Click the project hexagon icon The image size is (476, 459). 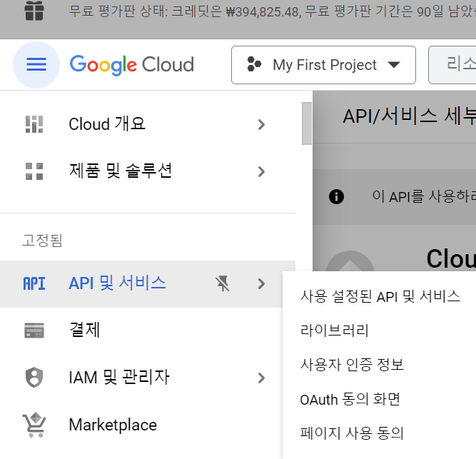(254, 64)
